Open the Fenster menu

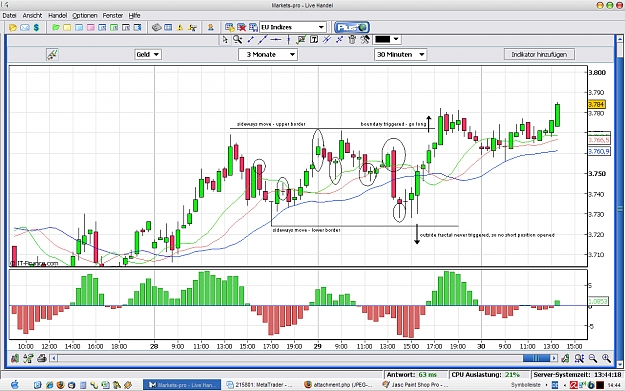coord(113,16)
